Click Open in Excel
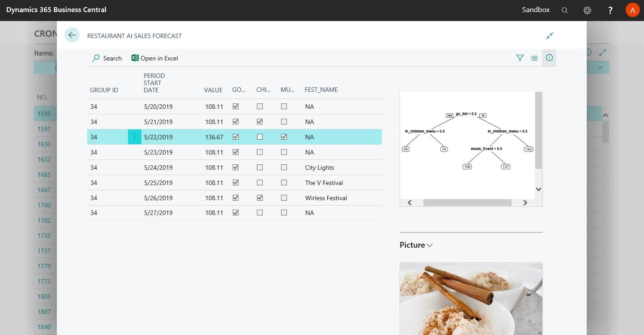The width and height of the screenshot is (644, 335). 155,58
